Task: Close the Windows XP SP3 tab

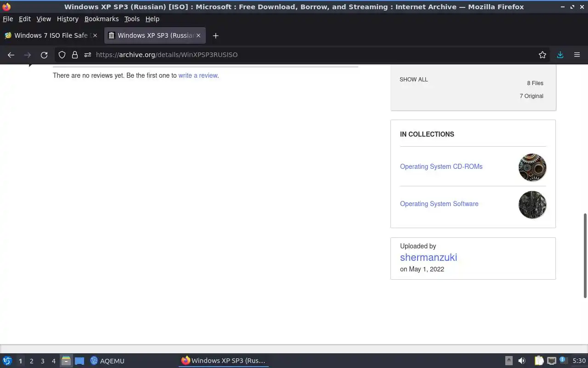Action: click(198, 35)
